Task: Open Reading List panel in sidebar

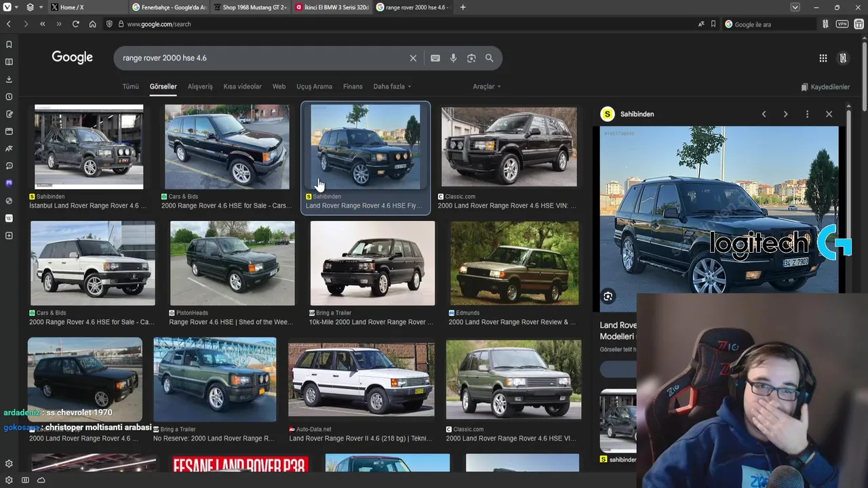Action: pyautogui.click(x=9, y=62)
